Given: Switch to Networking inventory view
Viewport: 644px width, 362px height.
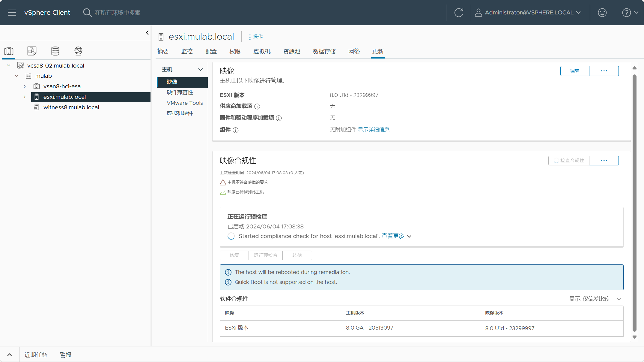Looking at the screenshot, I should 78,51.
